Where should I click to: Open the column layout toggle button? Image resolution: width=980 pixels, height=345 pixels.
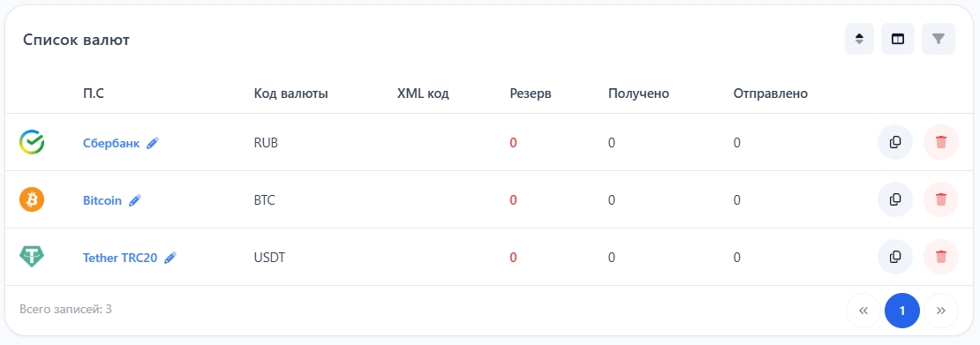898,39
